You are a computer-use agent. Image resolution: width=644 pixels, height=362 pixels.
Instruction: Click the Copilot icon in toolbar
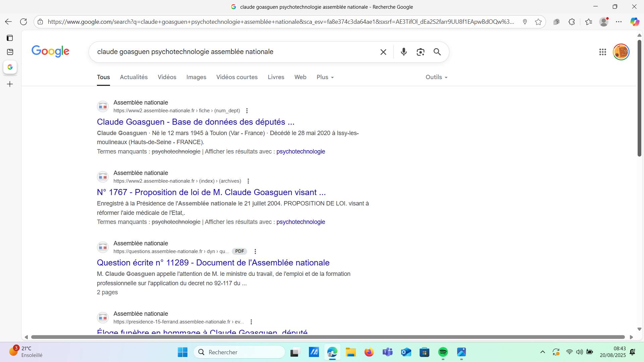(x=634, y=22)
